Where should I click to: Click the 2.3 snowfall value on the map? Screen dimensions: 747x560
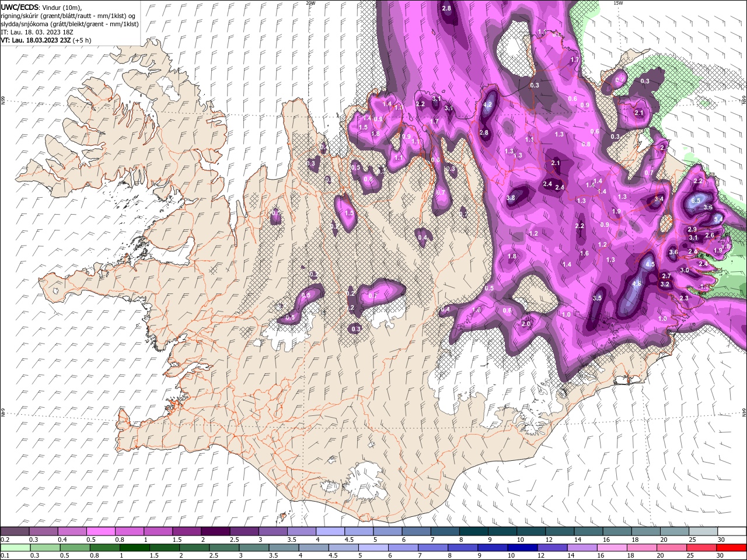[x=684, y=298]
